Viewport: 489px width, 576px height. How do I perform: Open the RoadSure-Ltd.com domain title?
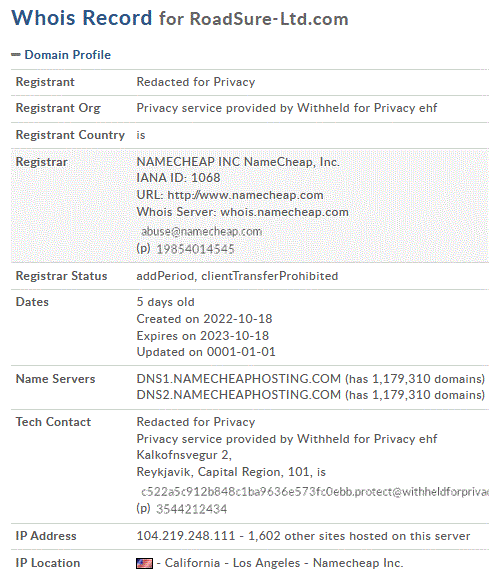pyautogui.click(x=269, y=19)
